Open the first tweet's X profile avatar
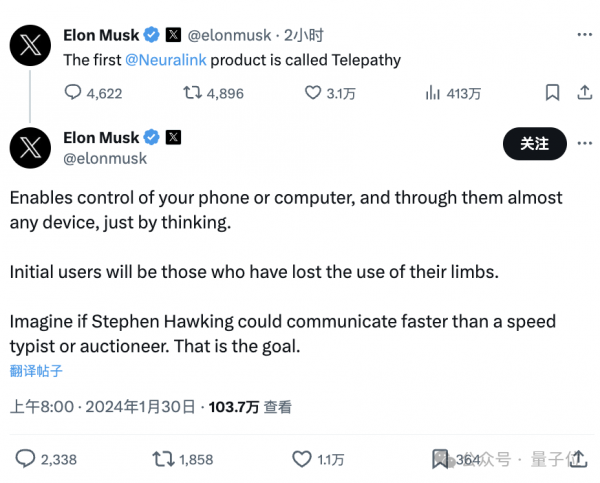Image resolution: width=600 pixels, height=483 pixels. coord(30,44)
